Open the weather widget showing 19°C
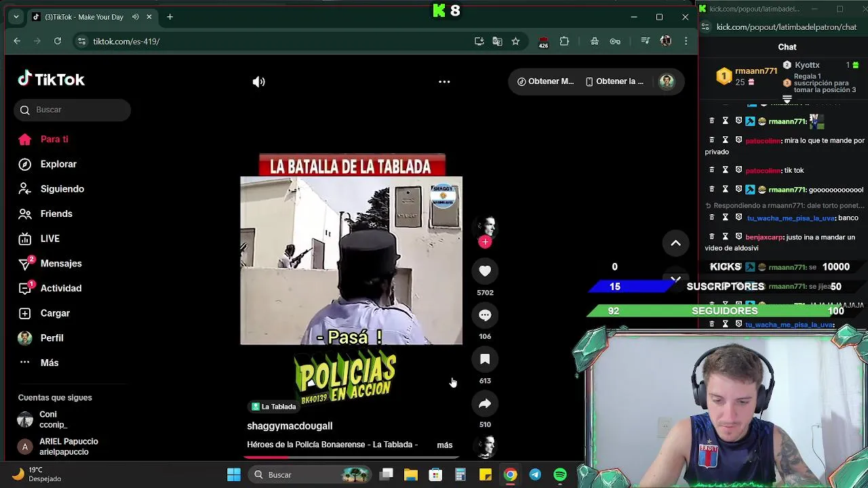 coord(37,474)
